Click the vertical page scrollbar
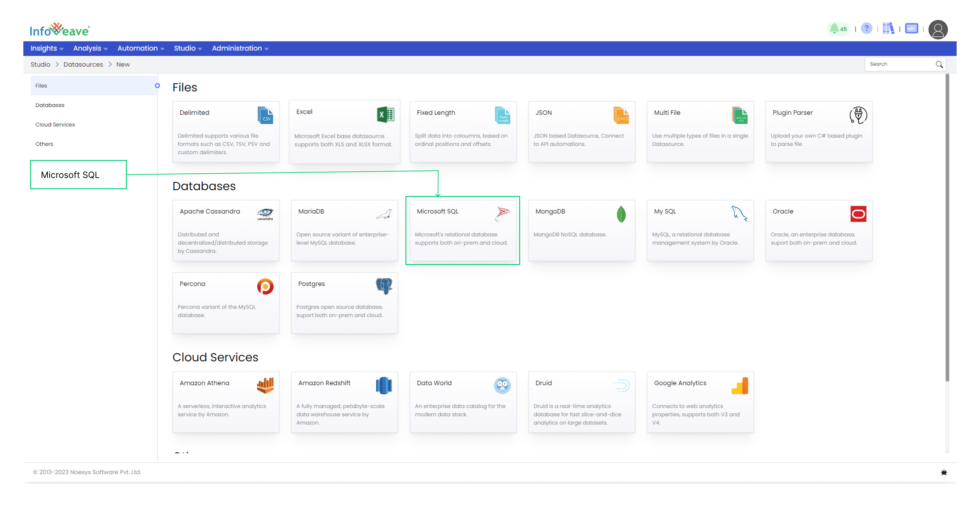 [947, 228]
